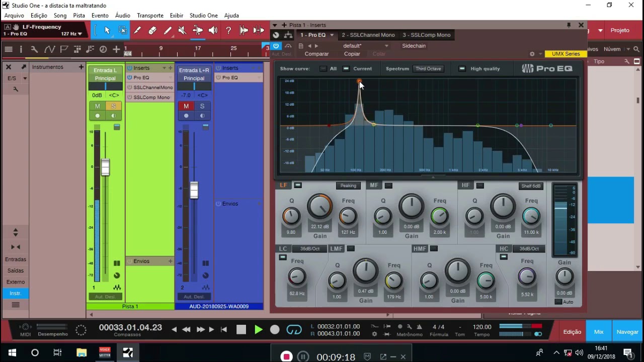Pick the Eraser tool
This screenshot has height=362, width=644.
point(152,31)
